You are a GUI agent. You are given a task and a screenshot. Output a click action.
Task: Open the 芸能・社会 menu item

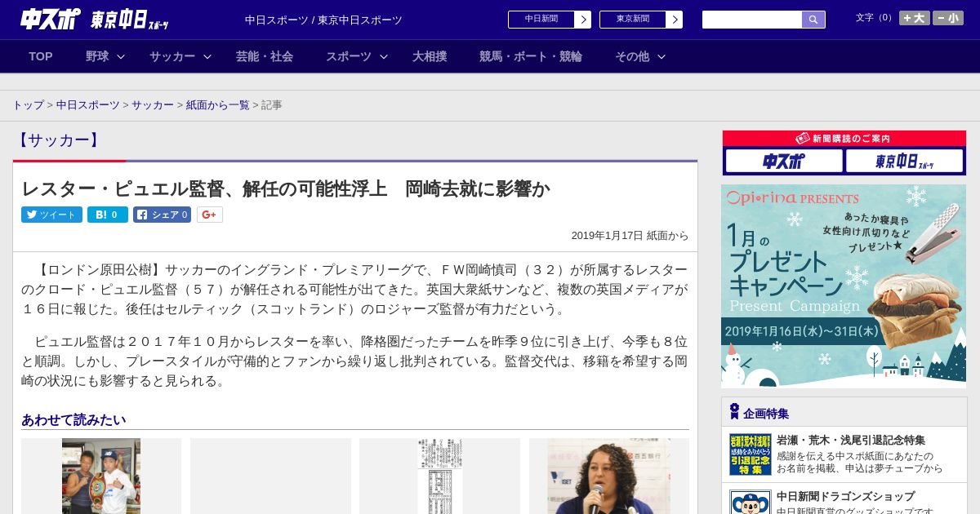(x=265, y=56)
